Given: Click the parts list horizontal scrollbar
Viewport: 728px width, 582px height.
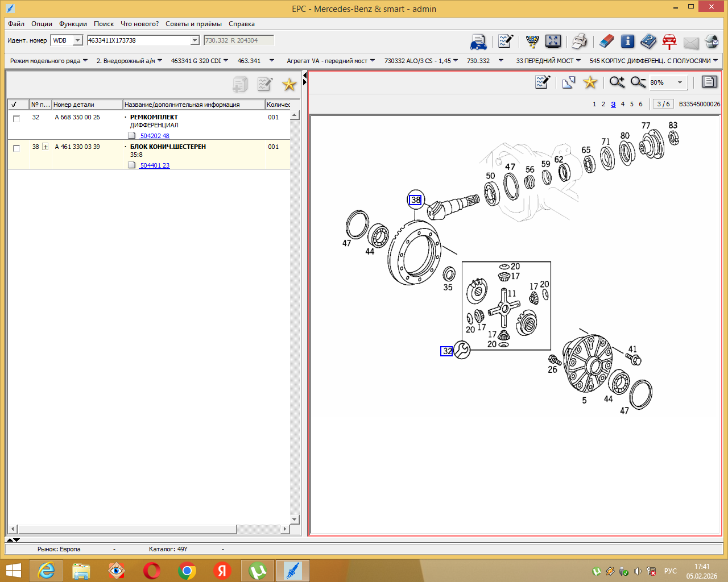Looking at the screenshot, I should click(148, 529).
